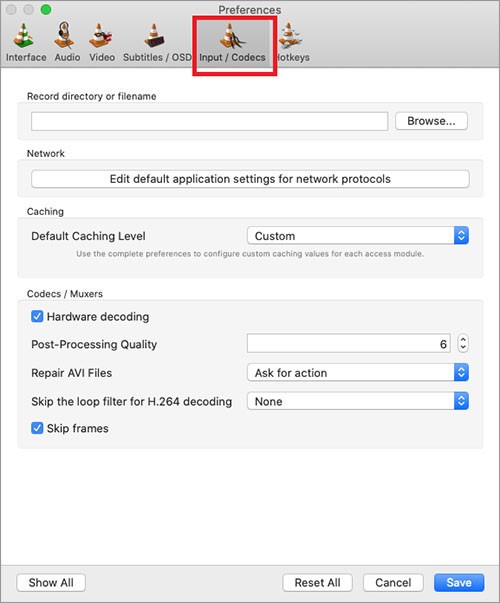This screenshot has height=603, width=500.
Task: Toggle the Hardware decoding checkbox
Action: point(37,316)
